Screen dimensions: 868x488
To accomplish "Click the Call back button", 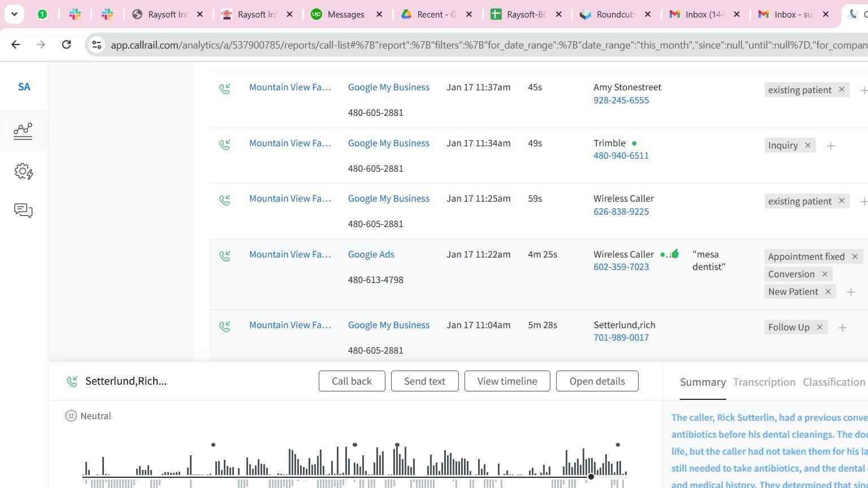I will click(351, 381).
